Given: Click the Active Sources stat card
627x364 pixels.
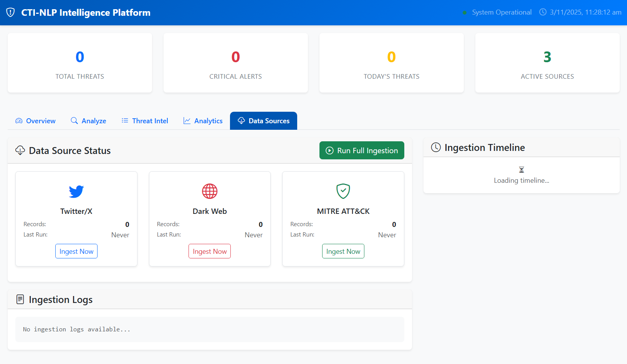Looking at the screenshot, I should 547,63.
